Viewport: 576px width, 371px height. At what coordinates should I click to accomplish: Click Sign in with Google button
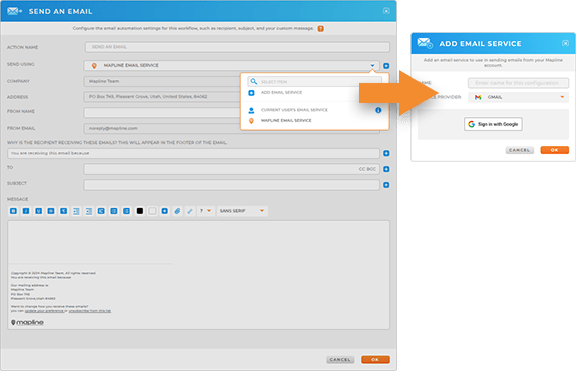[493, 124]
